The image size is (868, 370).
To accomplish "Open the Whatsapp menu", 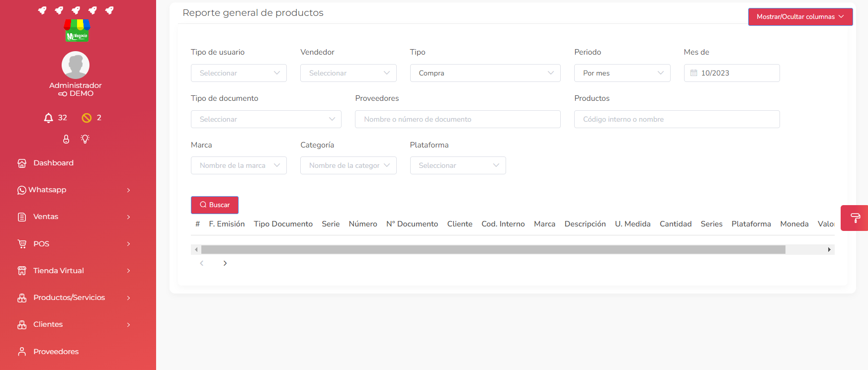I will (47, 190).
